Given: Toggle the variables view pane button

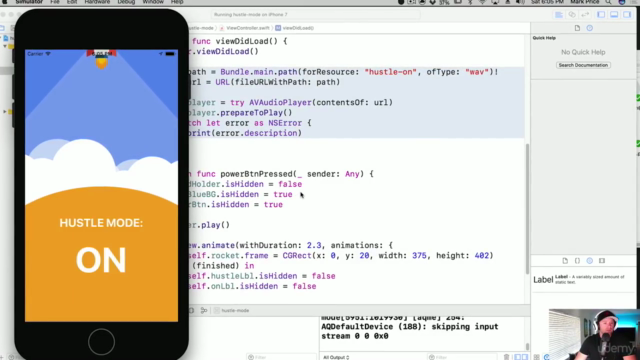Looking at the screenshot, I should (x=518, y=357).
